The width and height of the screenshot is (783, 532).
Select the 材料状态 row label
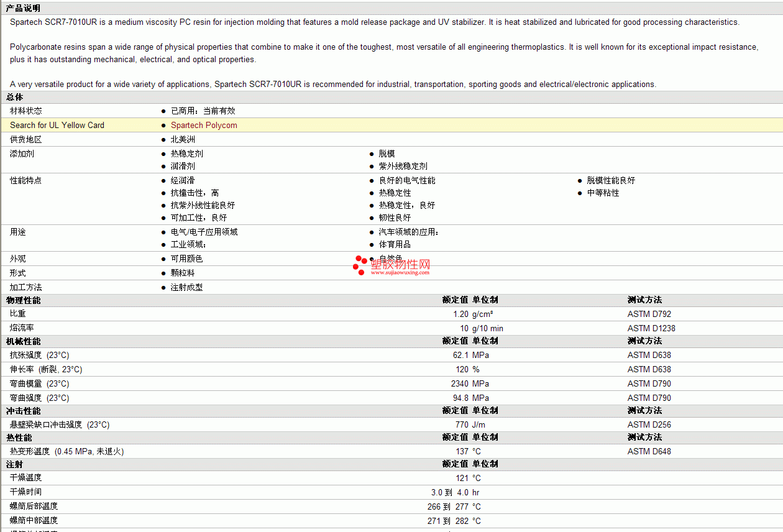click(26, 111)
